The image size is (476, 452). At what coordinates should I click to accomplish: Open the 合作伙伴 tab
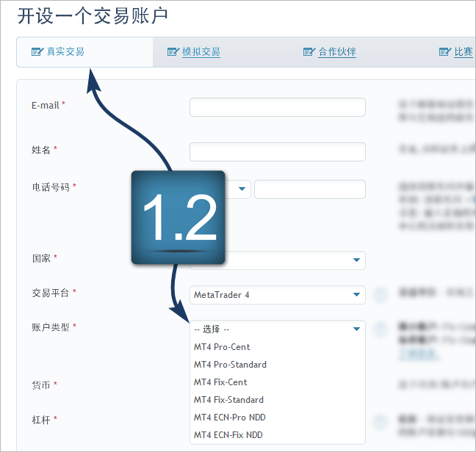pos(336,52)
